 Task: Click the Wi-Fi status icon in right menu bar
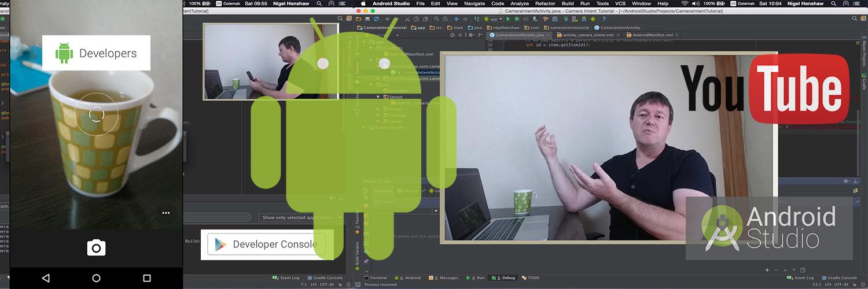[x=685, y=3]
